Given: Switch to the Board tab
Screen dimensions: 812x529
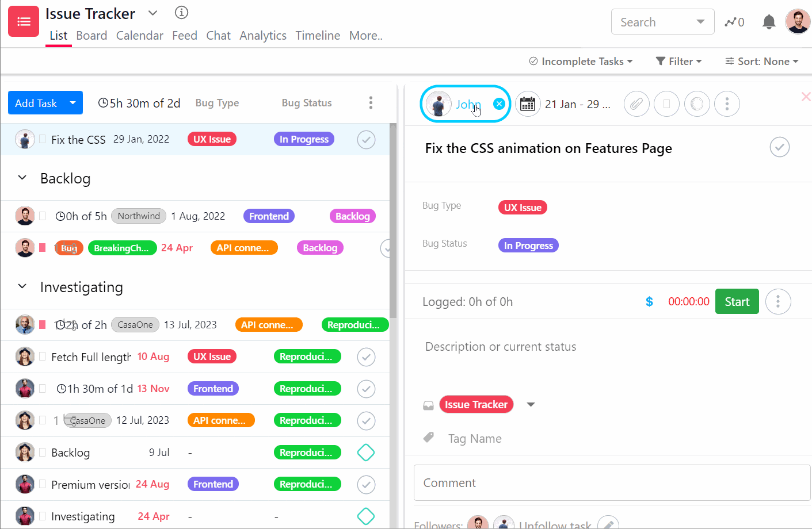Looking at the screenshot, I should [92, 35].
